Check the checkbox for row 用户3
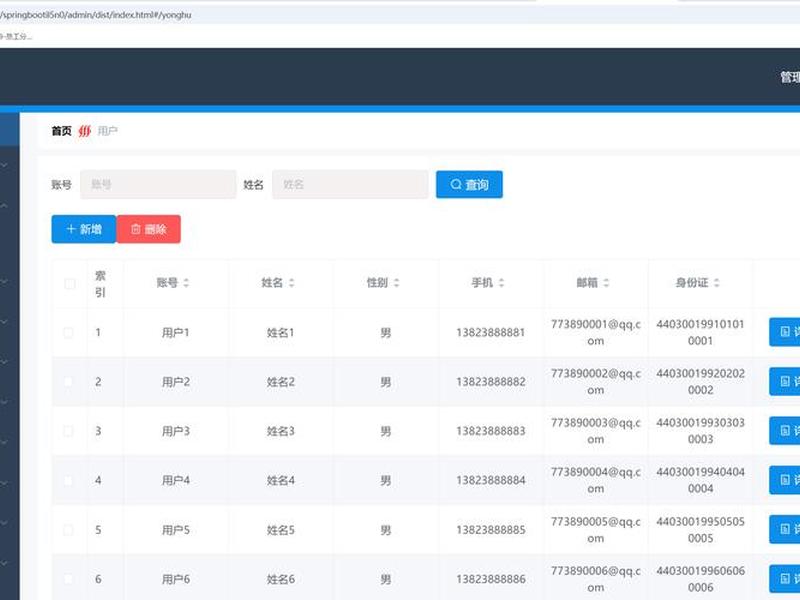 click(x=68, y=431)
